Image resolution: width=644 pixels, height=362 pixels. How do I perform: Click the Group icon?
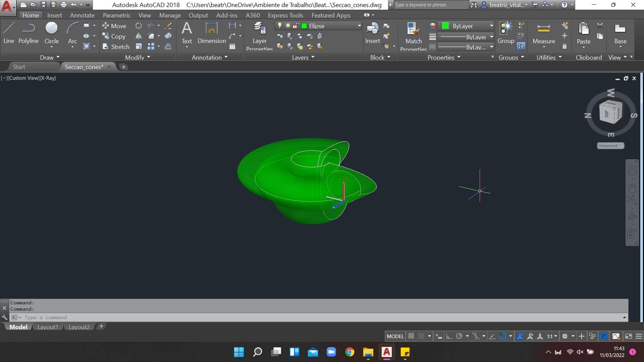(506, 33)
